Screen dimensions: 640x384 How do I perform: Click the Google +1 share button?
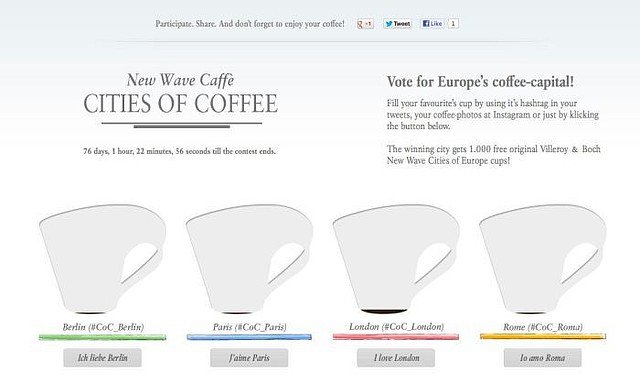point(365,24)
